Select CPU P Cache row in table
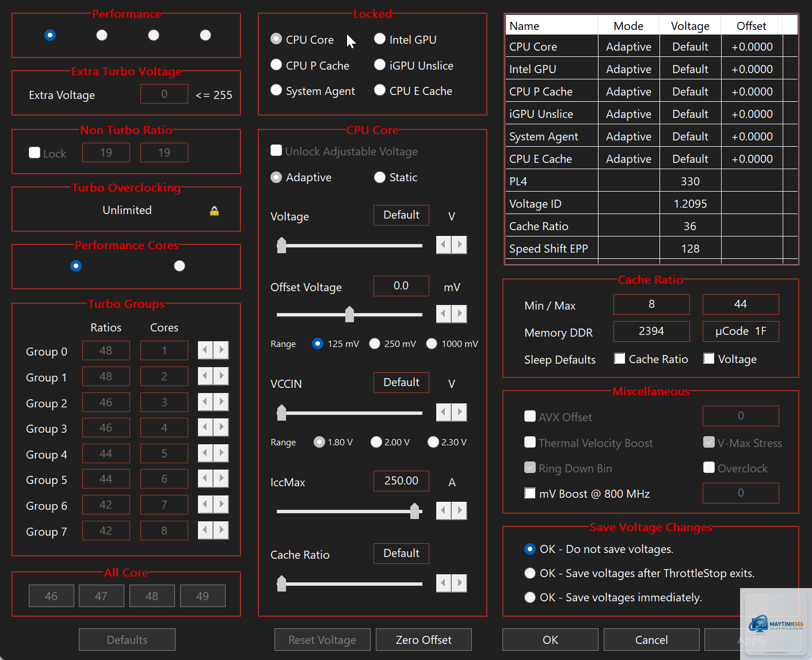This screenshot has height=660, width=812. click(x=651, y=91)
